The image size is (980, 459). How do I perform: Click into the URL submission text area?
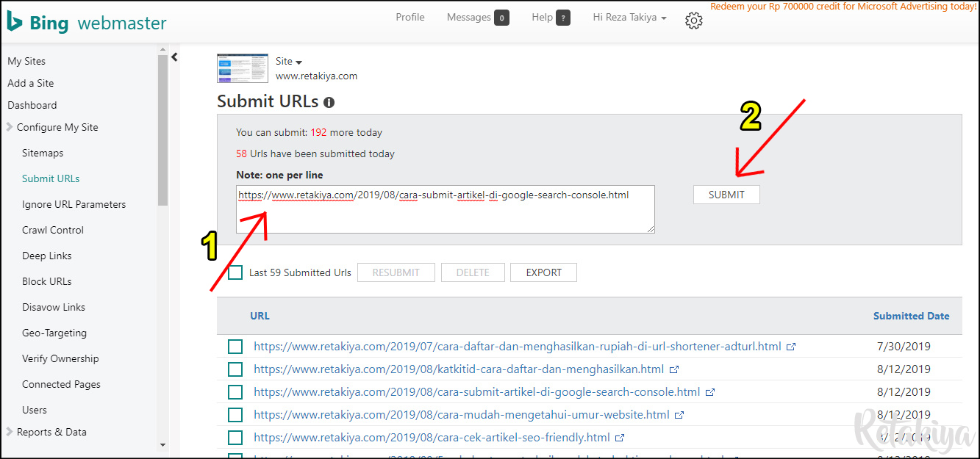[446, 209]
